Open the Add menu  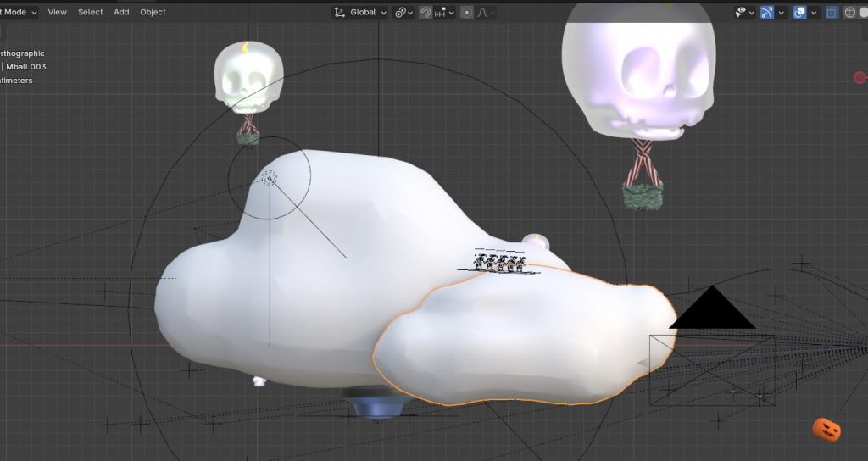pyautogui.click(x=121, y=12)
